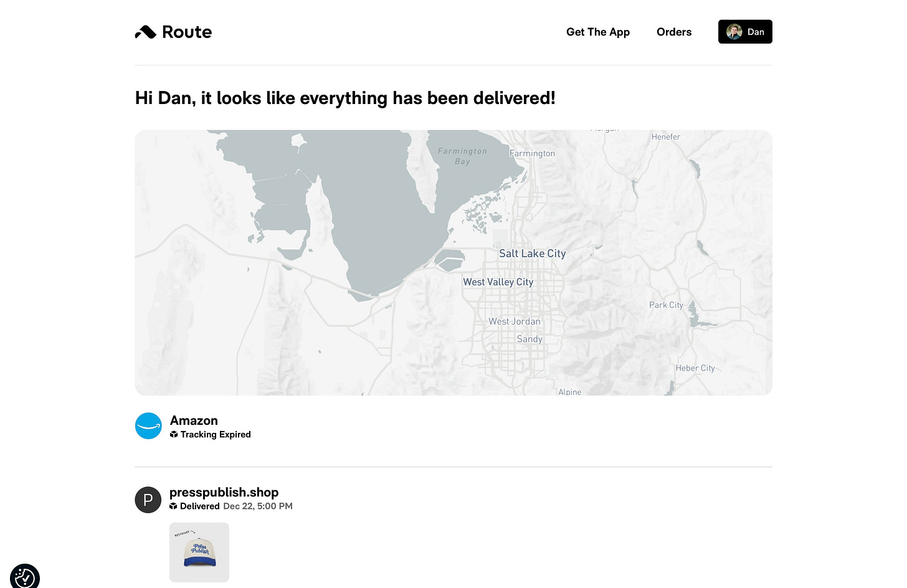Image resolution: width=907 pixels, height=588 pixels.
Task: Click the Tracking Expired status text
Action: [x=216, y=435]
